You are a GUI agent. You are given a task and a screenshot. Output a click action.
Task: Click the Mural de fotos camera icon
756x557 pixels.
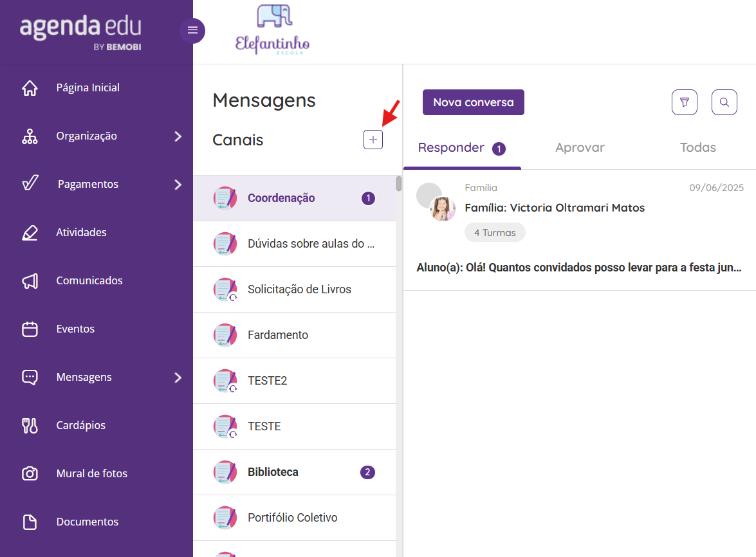30,473
